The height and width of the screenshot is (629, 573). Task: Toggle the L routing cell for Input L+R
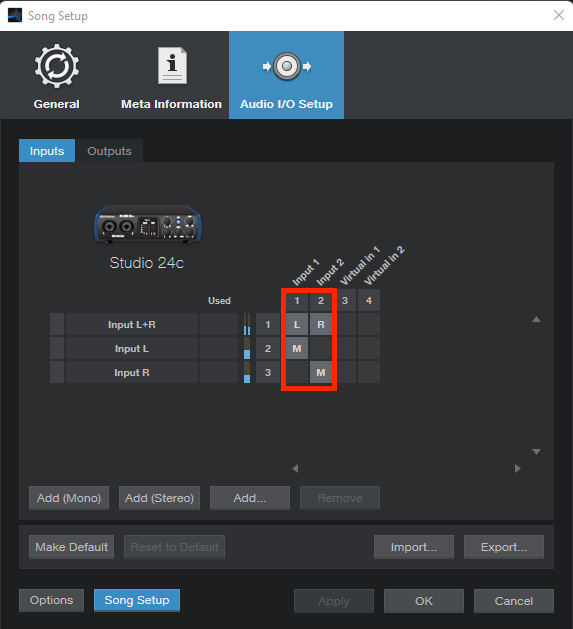coord(297,325)
